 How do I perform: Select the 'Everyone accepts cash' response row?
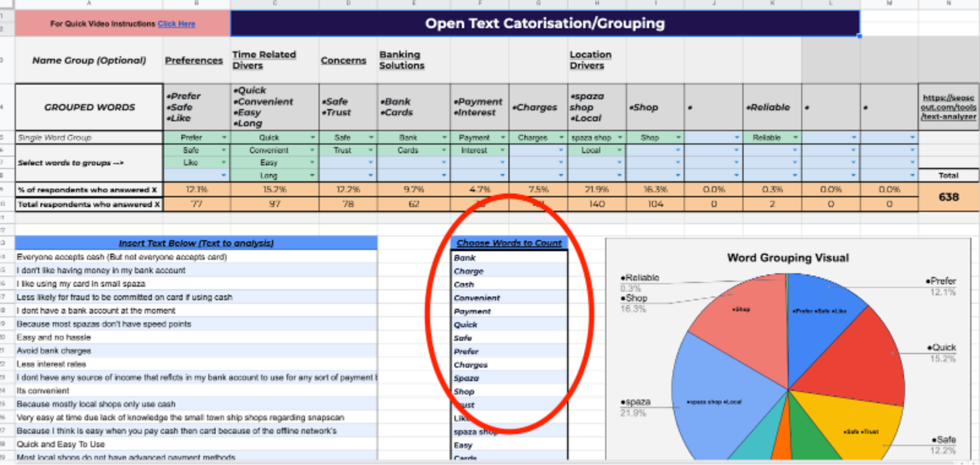coord(196,257)
